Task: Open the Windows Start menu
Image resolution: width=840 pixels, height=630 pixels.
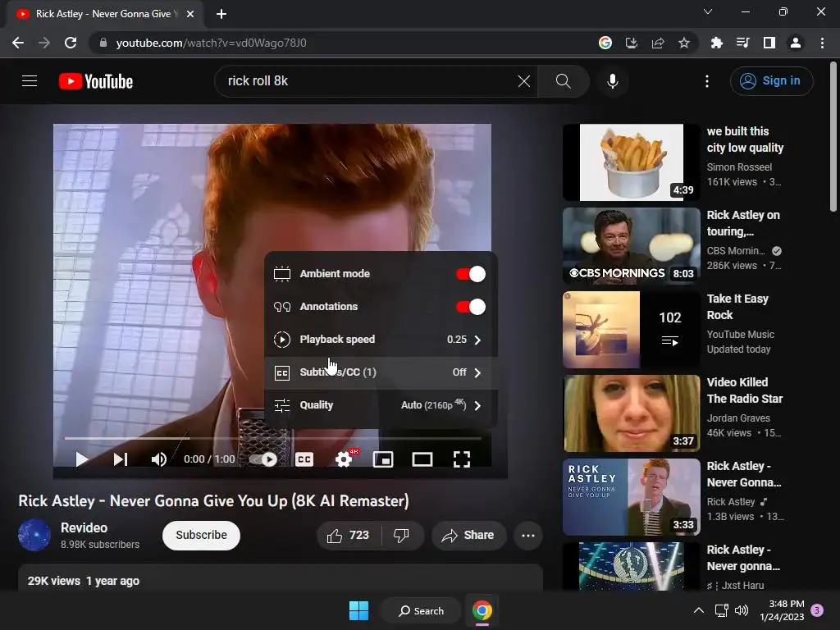Action: point(358,610)
